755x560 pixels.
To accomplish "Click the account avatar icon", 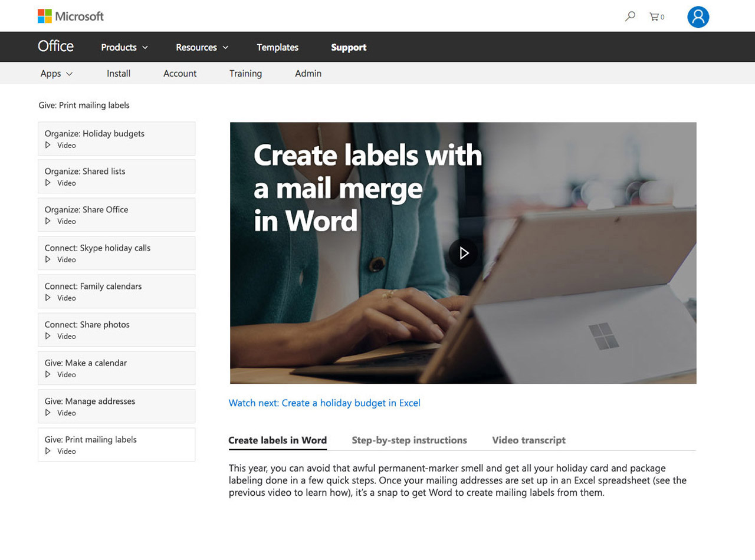I will click(x=698, y=17).
